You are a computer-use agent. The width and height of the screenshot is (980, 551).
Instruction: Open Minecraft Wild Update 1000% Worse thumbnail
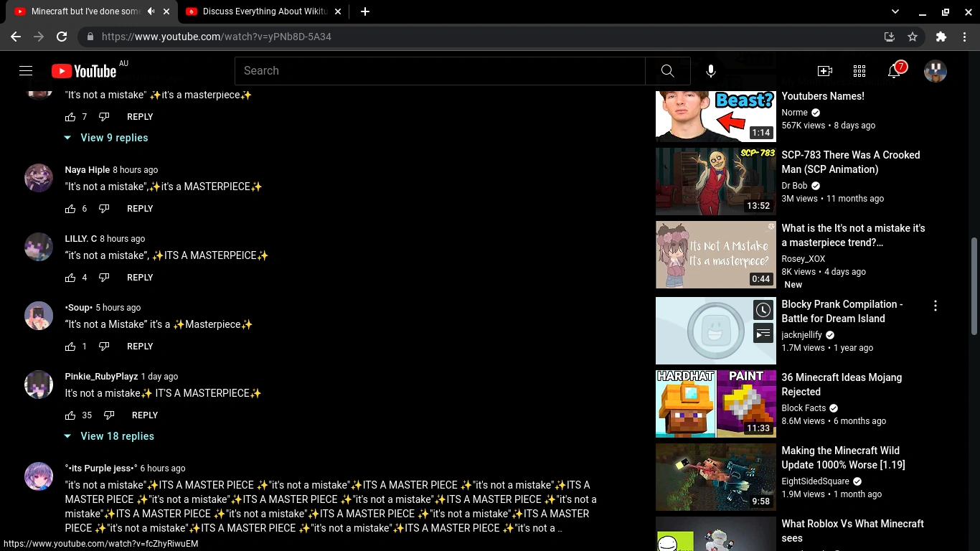716,477
